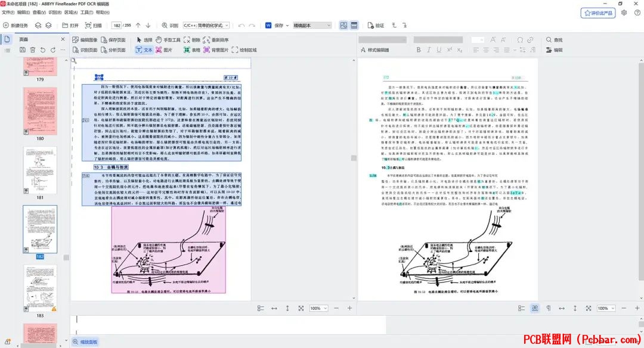Click 保存页面 (Save Page) button

(113, 40)
